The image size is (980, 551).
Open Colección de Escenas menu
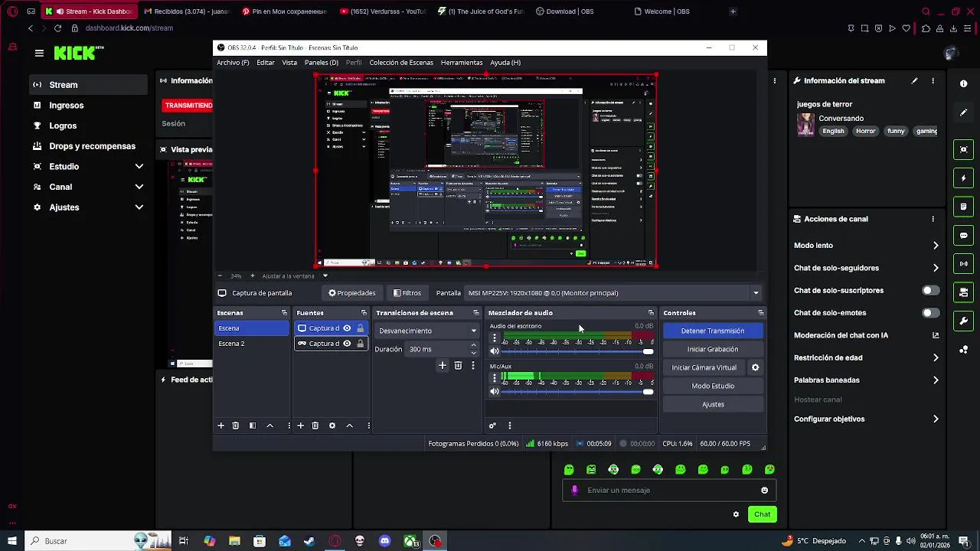tap(401, 63)
